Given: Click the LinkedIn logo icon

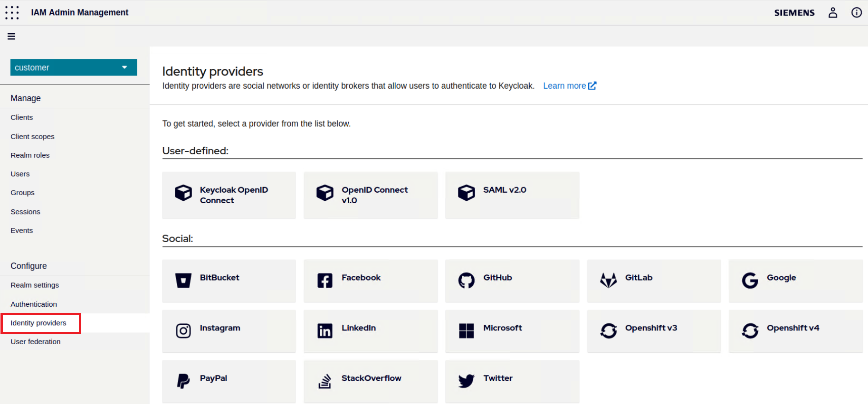Looking at the screenshot, I should pos(325,331).
